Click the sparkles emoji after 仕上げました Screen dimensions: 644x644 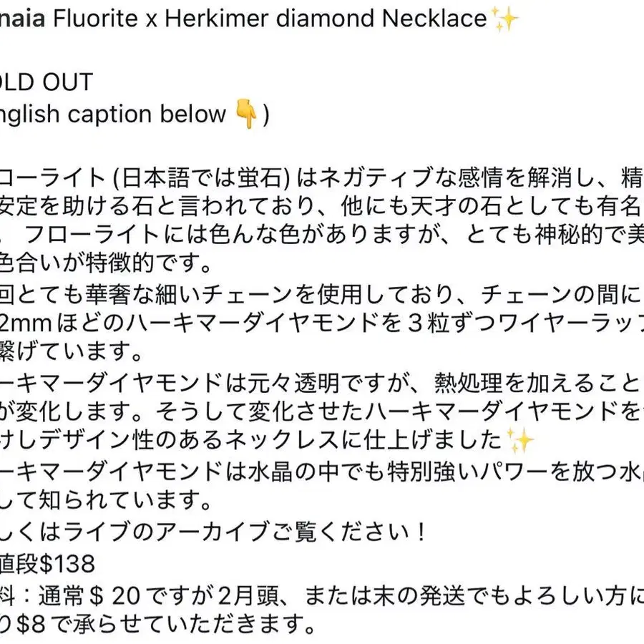(x=520, y=440)
